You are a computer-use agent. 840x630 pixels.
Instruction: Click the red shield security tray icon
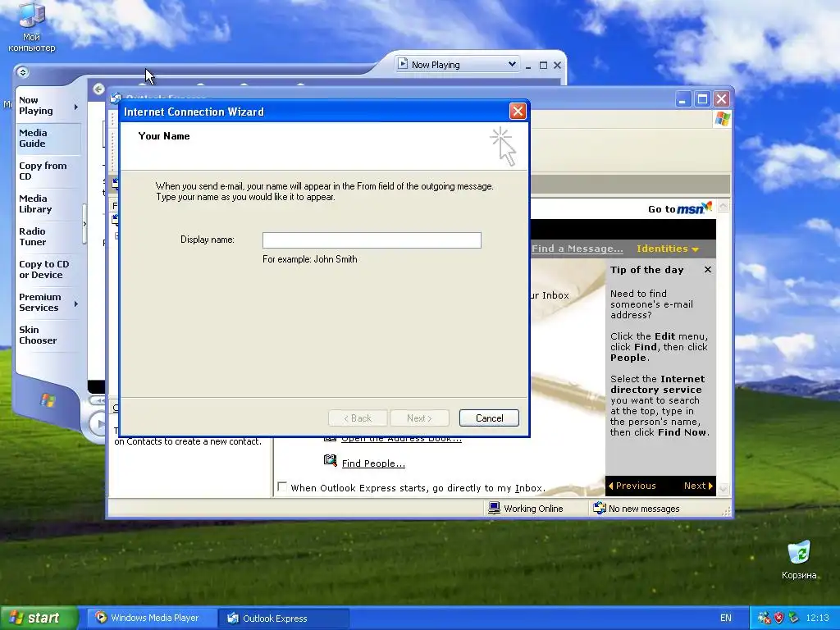(779, 619)
